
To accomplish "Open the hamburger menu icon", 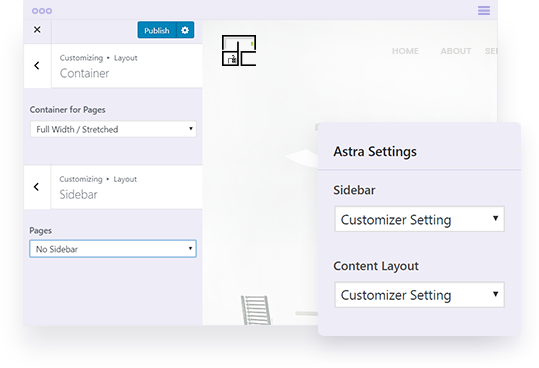I will click(x=484, y=11).
